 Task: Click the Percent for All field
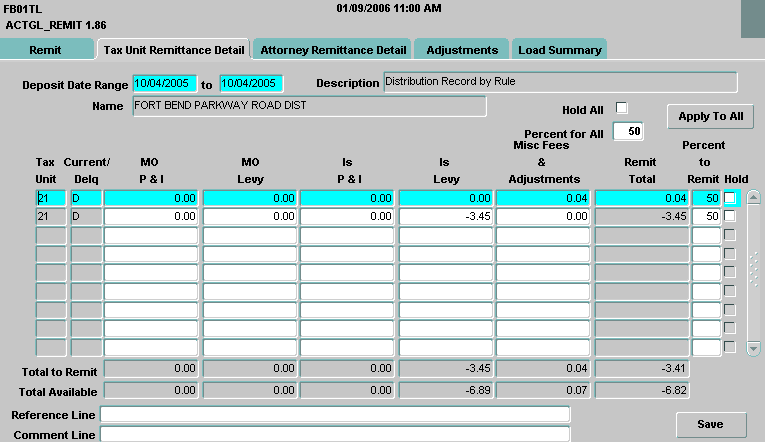click(628, 131)
